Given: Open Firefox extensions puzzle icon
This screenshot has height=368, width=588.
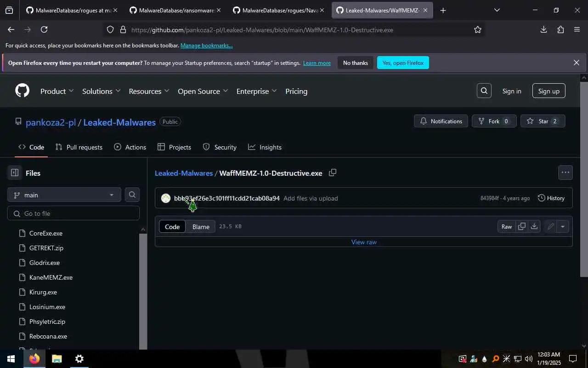Looking at the screenshot, I should click(560, 29).
